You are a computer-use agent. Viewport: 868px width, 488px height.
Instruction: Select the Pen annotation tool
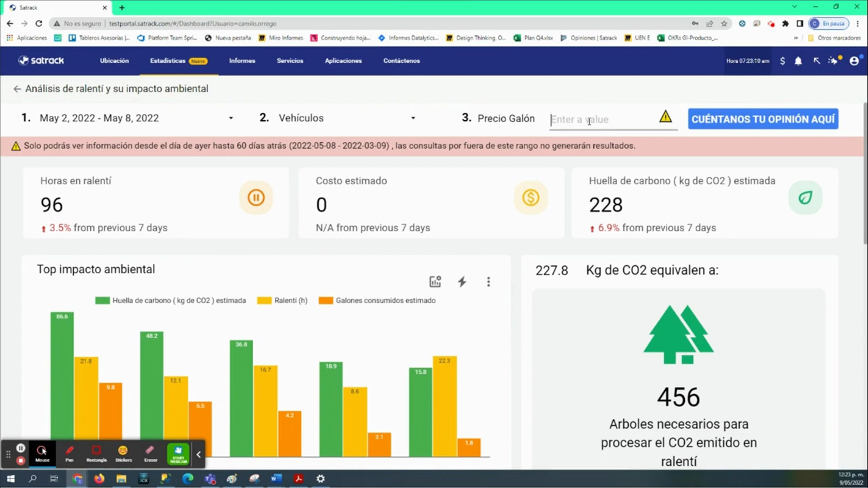[x=69, y=453]
